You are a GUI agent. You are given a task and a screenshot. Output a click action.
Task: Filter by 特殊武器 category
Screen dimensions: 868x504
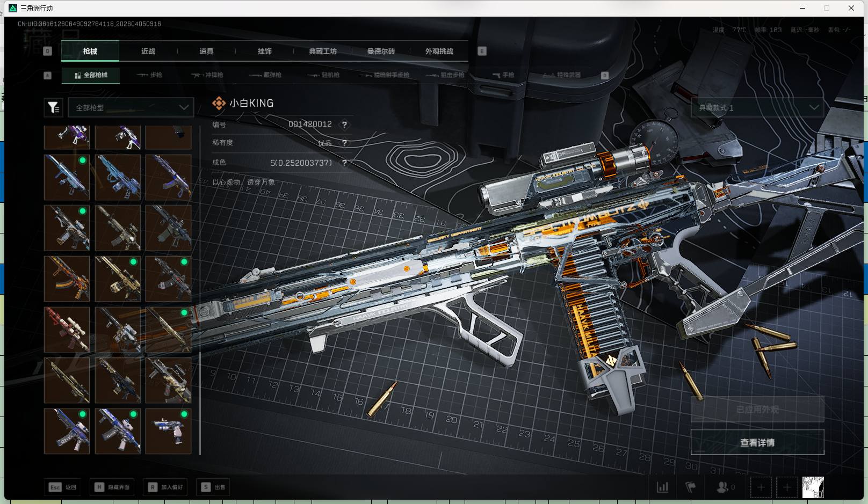pyautogui.click(x=562, y=75)
